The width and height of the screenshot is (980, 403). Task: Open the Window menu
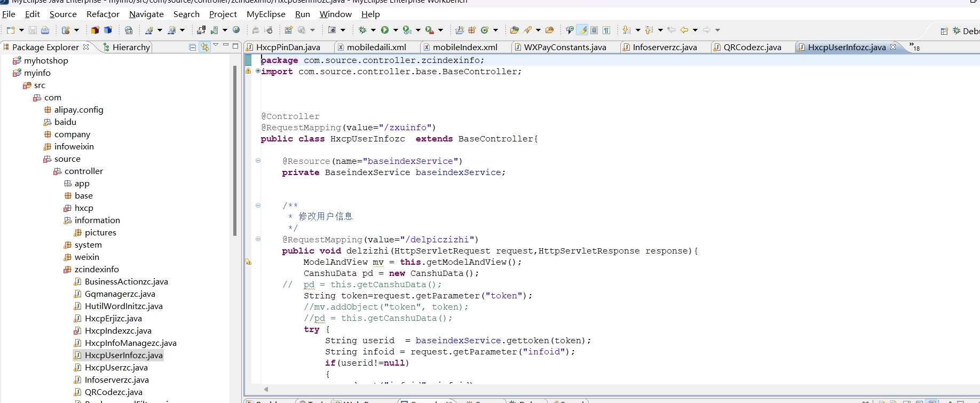coord(335,14)
